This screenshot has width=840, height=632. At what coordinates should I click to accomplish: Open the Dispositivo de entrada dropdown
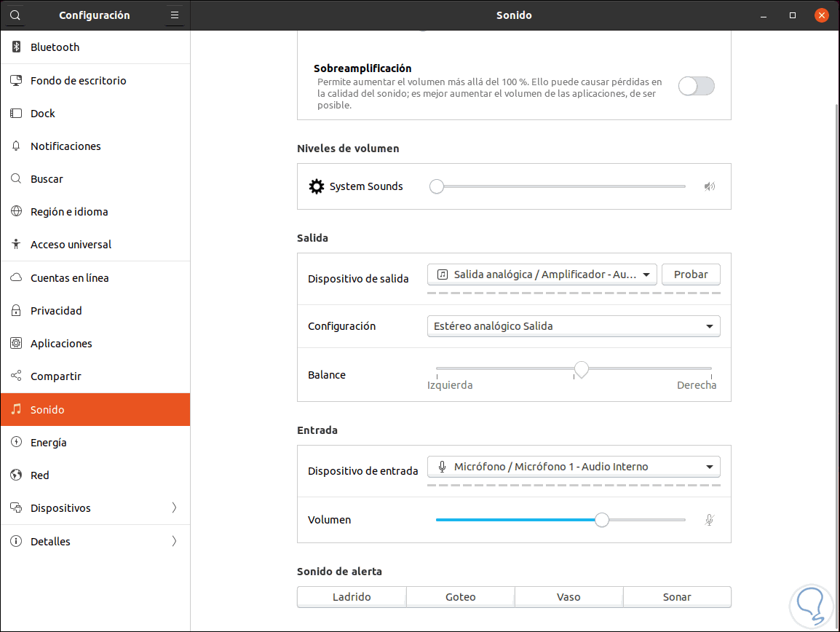[573, 467]
